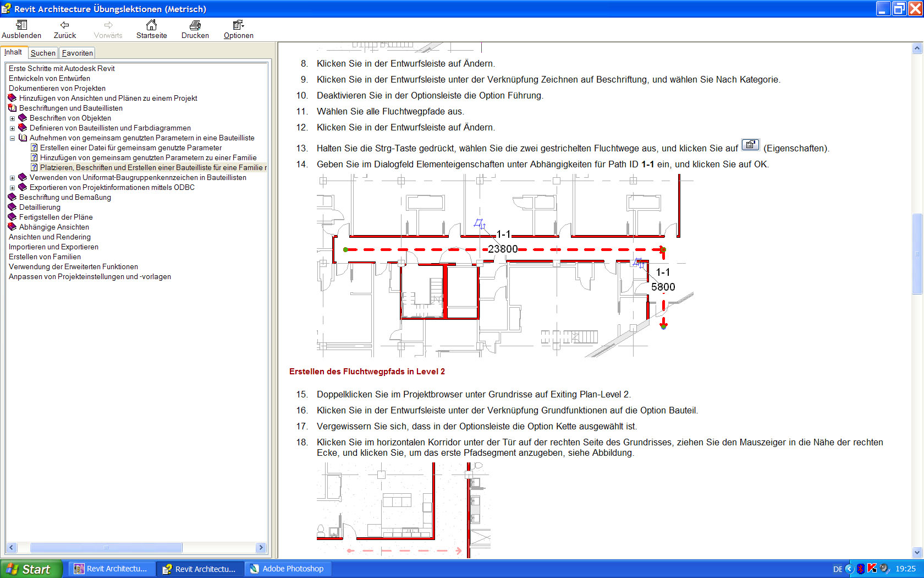Click content pane vertical scrollbar thumb
The width and height of the screenshot is (924, 578).
click(917, 254)
